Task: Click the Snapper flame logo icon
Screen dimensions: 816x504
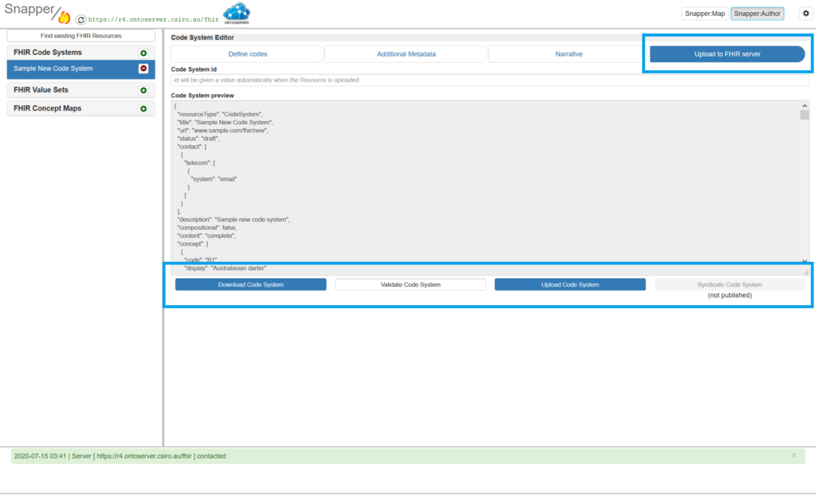Action: 64,18
